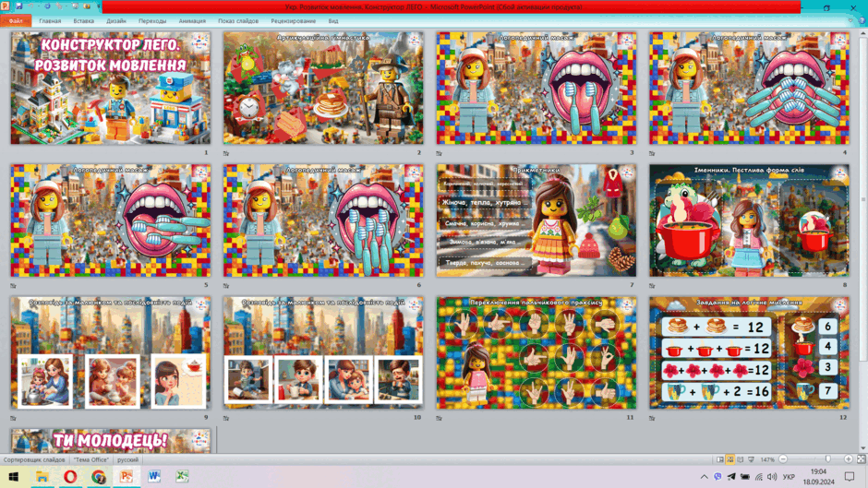Image resolution: width=868 pixels, height=488 pixels.
Task: Open Excel from the Windows taskbar
Action: [x=182, y=476]
